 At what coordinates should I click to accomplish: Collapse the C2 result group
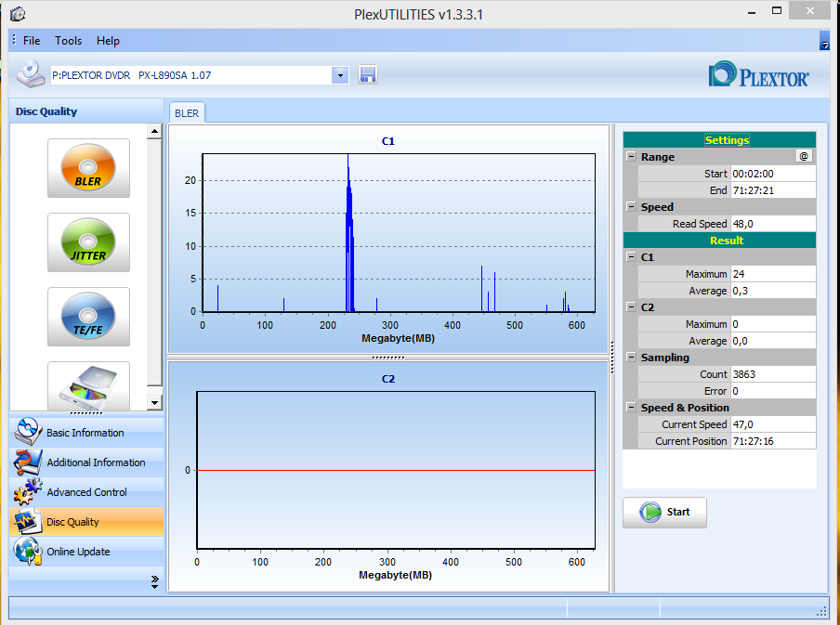coord(631,306)
